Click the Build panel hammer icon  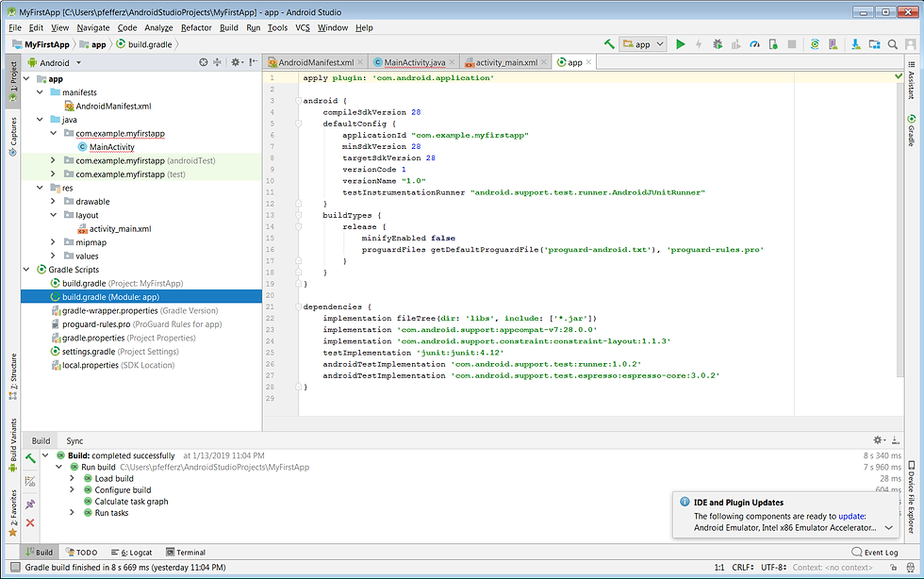pyautogui.click(x=30, y=458)
